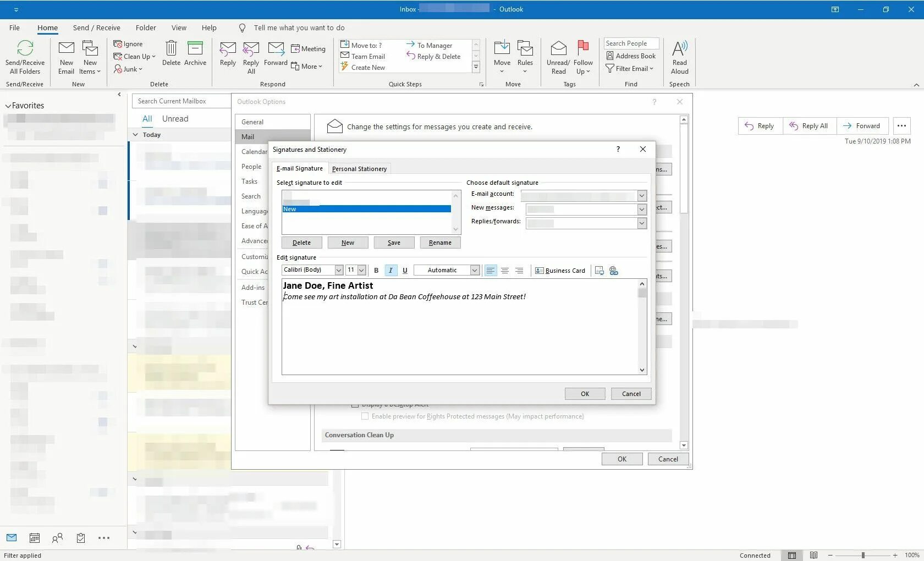Click the Rules ribbon icon
The image size is (924, 561).
[x=525, y=48]
